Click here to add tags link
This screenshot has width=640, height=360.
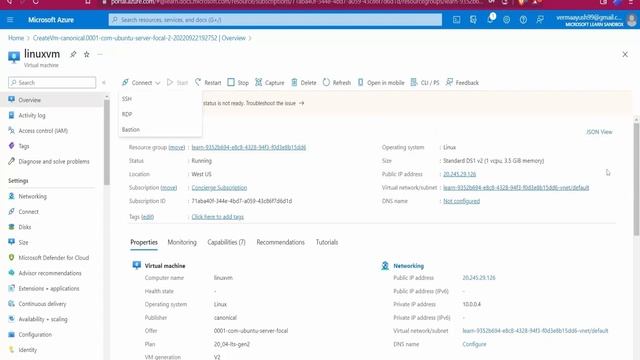tap(218, 217)
